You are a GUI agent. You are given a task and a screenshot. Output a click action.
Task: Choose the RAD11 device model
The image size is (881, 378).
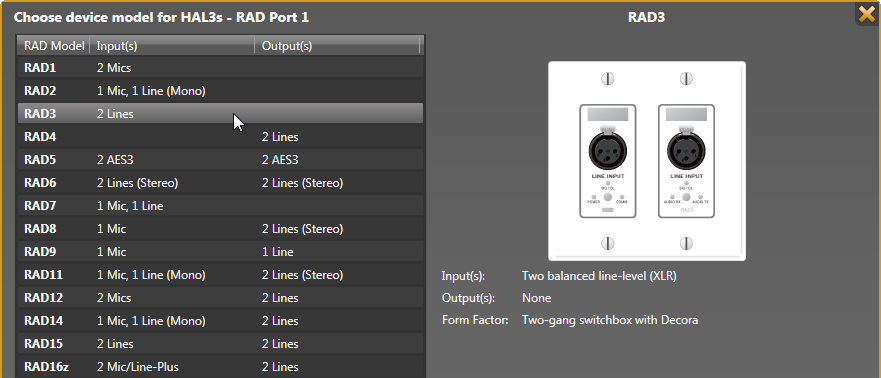coord(220,275)
